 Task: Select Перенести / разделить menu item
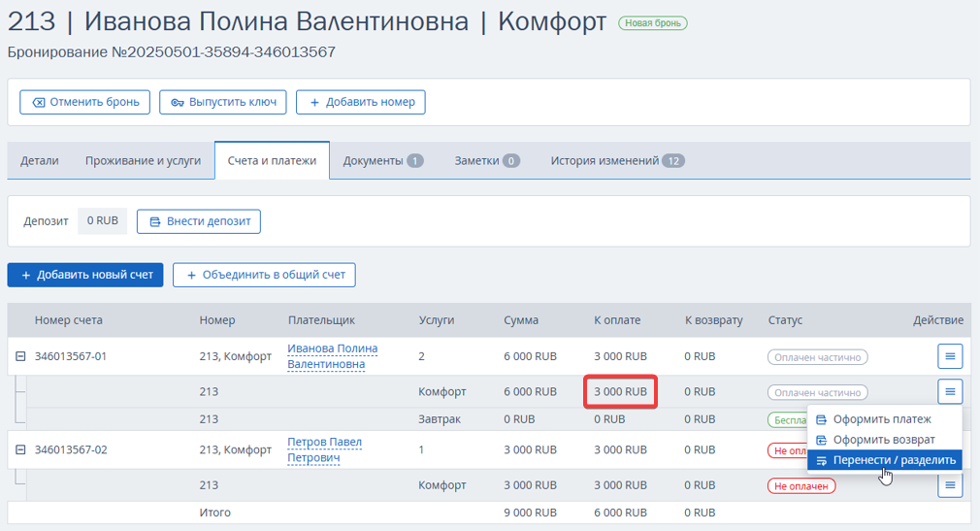coord(884,460)
